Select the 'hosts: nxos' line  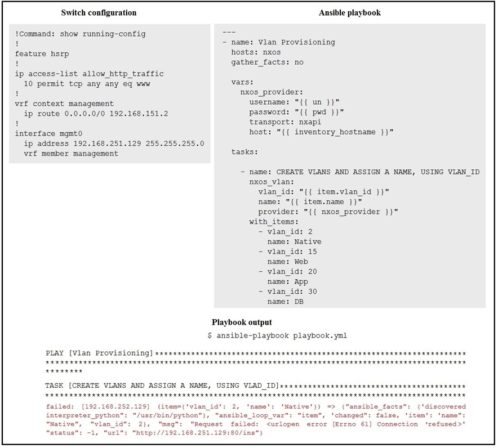(256, 52)
